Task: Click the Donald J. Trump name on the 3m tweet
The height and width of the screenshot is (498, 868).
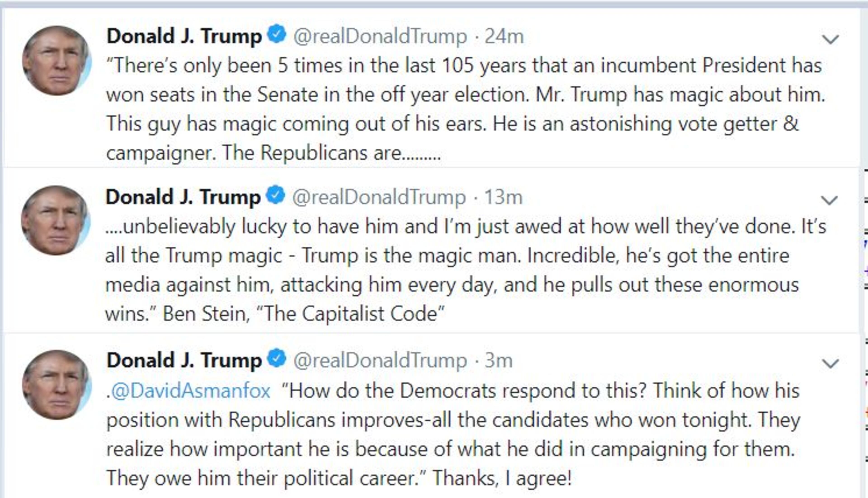Action: pos(184,361)
